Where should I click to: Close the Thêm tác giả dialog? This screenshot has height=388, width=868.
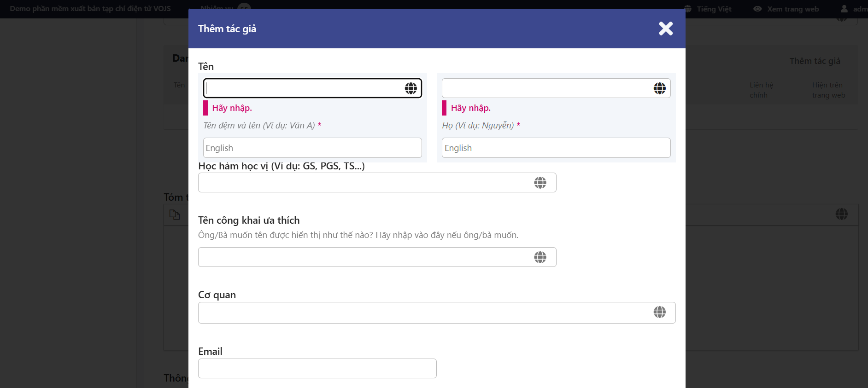(x=665, y=29)
